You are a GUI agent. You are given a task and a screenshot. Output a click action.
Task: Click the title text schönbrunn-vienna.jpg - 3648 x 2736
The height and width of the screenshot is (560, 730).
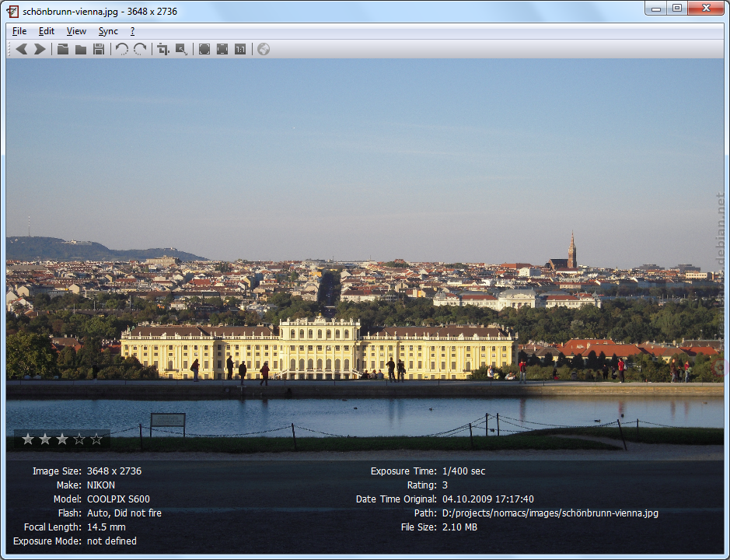(100, 11)
